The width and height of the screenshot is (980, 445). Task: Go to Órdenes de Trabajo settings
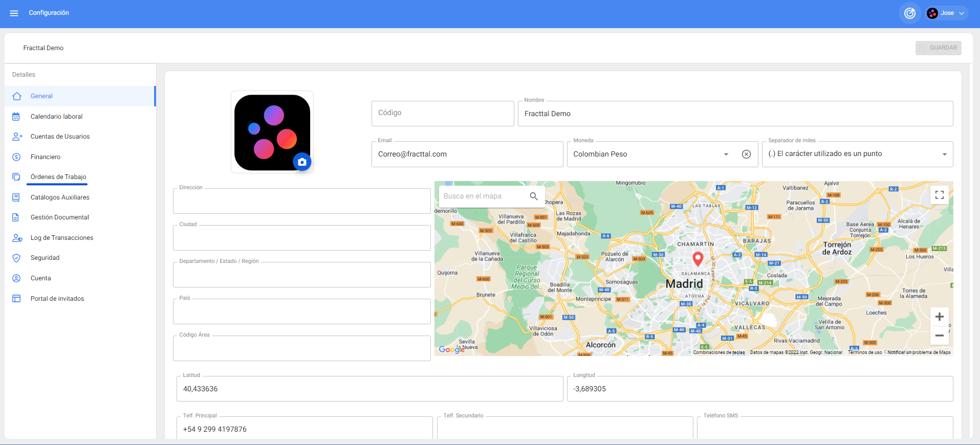click(x=58, y=177)
